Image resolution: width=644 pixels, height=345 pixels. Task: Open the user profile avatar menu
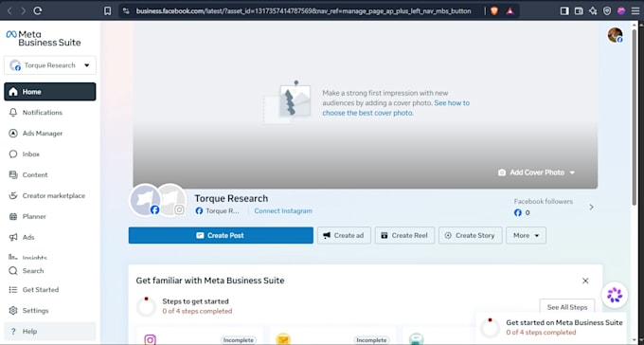[x=615, y=35]
